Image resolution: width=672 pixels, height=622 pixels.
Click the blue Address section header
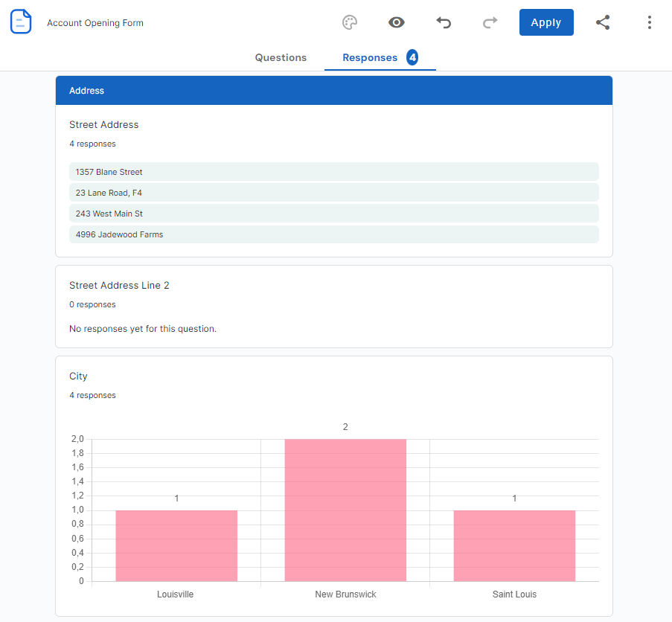333,91
